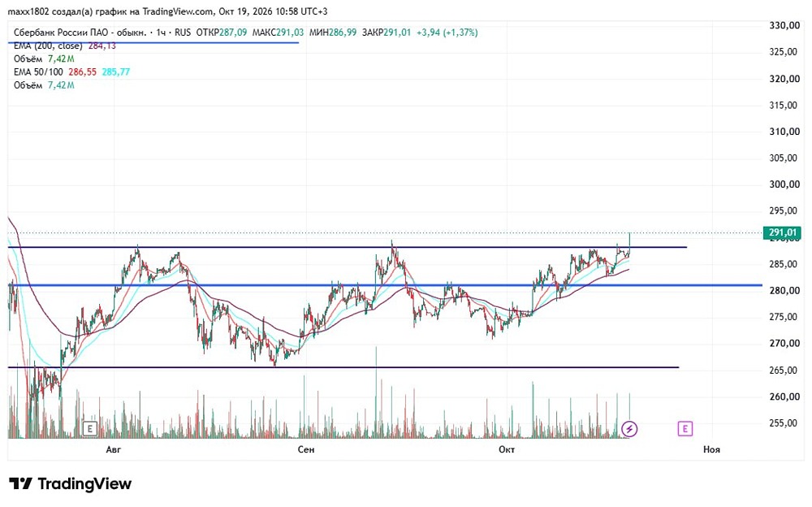Click the purple lightning bolt event icon

click(629, 429)
